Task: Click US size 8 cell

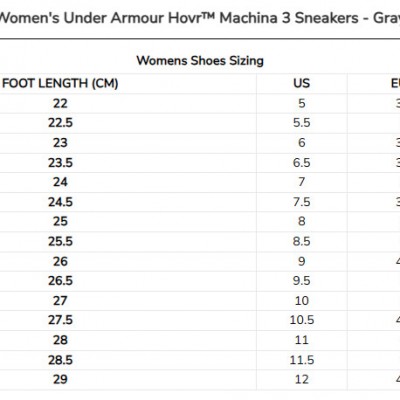Action: click(x=302, y=221)
